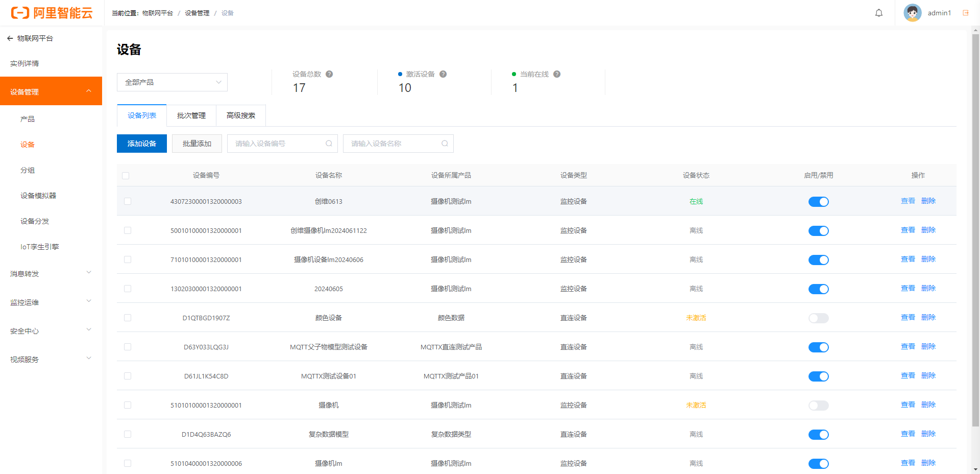Viewport: 980px width, 474px height.
Task: Click the logout icon beside admin1
Action: (x=965, y=13)
